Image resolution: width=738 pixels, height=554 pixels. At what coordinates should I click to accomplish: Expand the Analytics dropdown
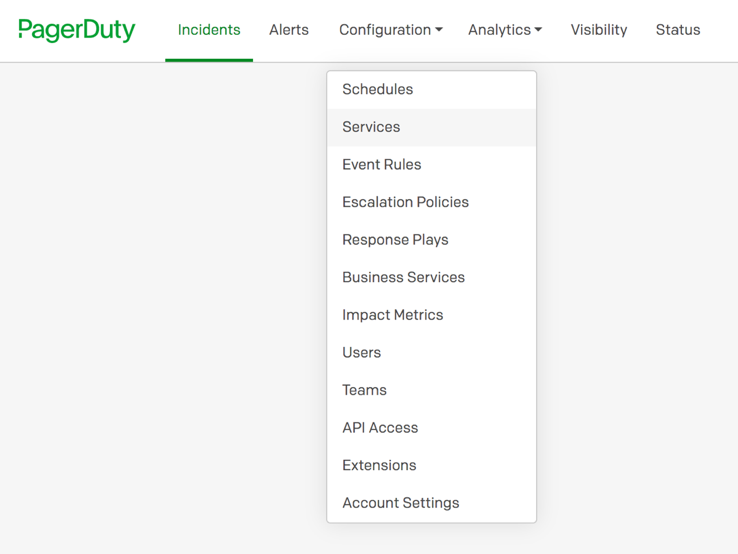[505, 30]
